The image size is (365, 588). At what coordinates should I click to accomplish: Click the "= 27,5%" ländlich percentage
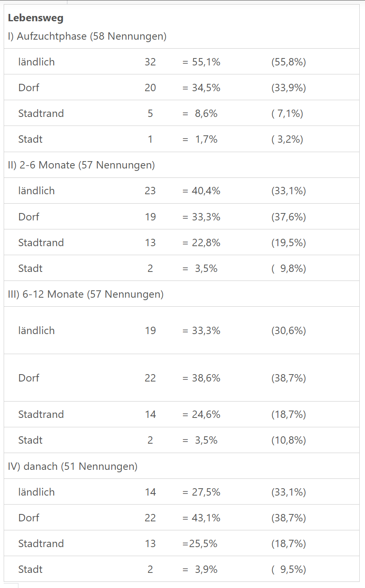(x=201, y=492)
